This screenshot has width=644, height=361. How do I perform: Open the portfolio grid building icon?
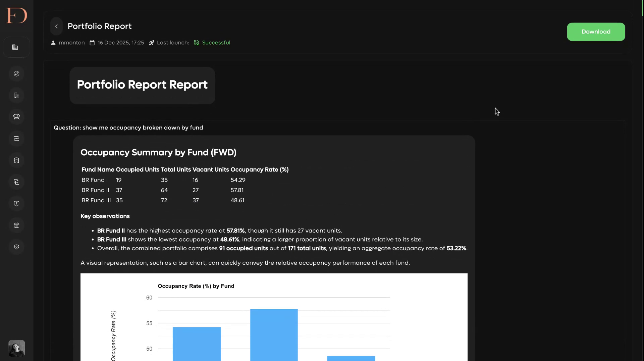tap(15, 47)
